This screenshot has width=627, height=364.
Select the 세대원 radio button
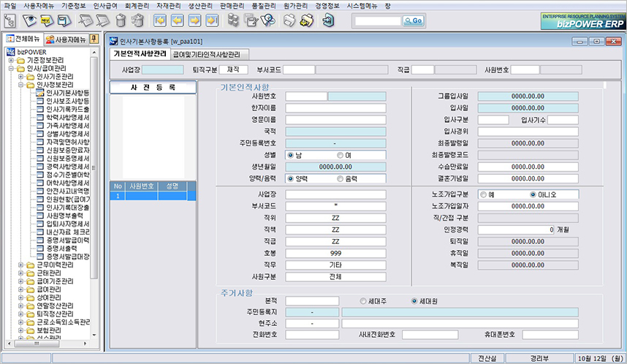coord(414,301)
